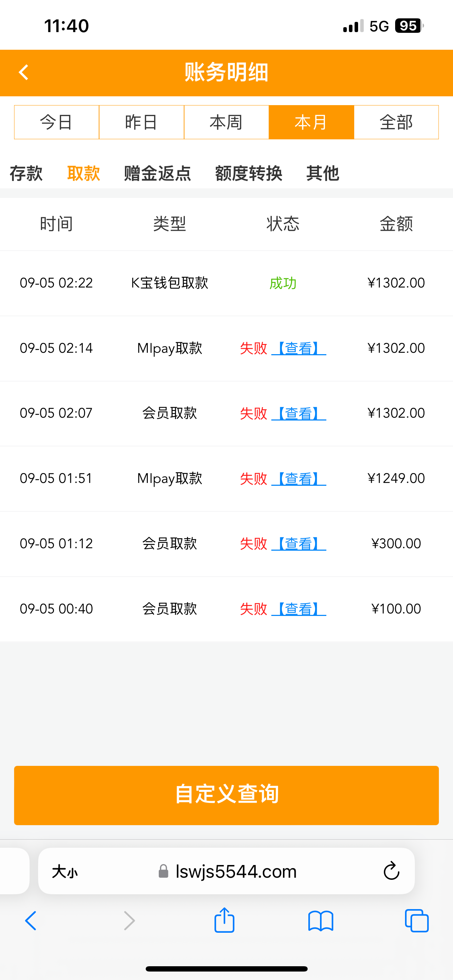This screenshot has width=453, height=980.
Task: Show the 其他 category tab
Action: [x=322, y=174]
